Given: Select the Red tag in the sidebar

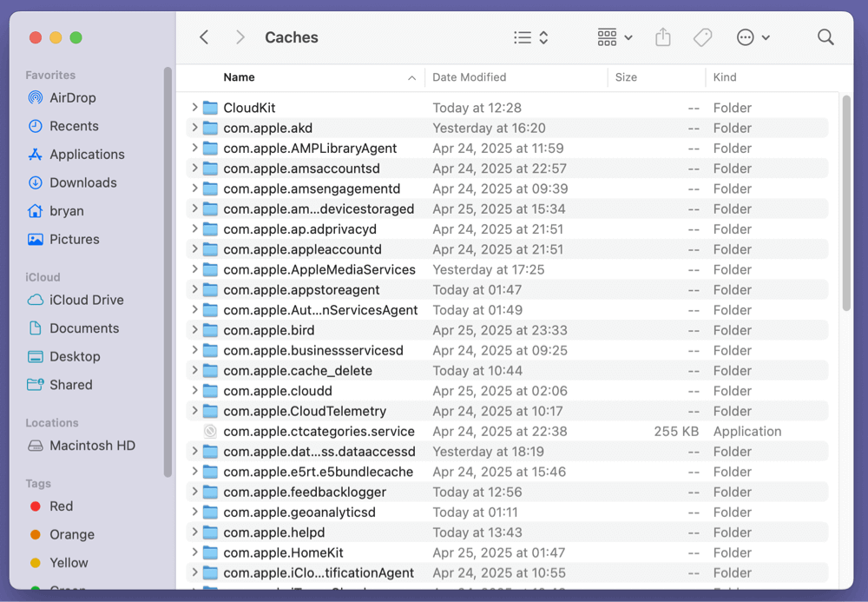Looking at the screenshot, I should point(60,506).
